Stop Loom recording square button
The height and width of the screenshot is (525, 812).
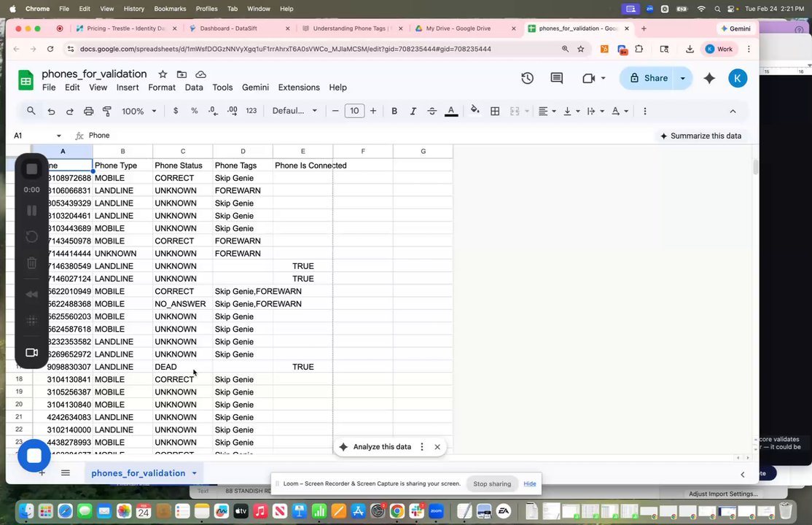tap(31, 169)
